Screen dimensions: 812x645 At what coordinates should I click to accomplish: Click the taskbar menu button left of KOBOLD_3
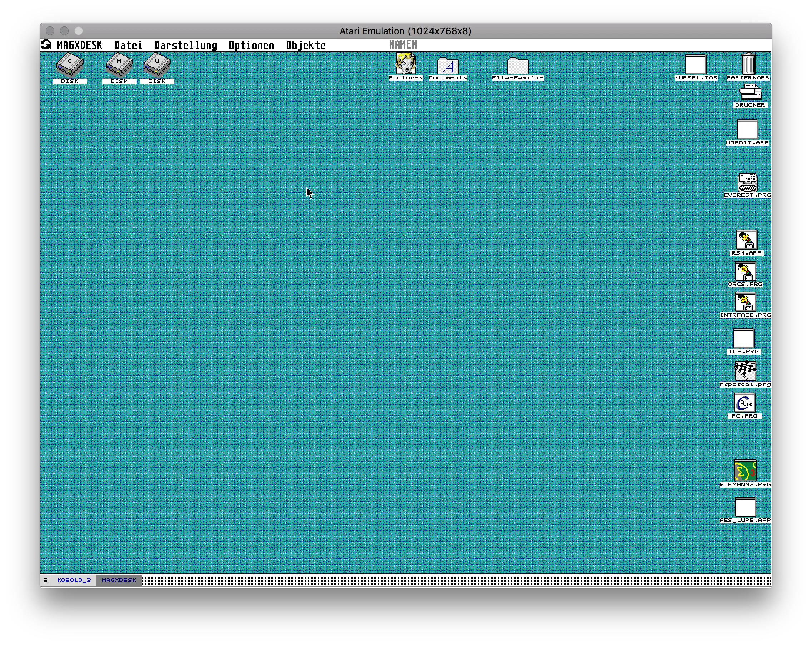[46, 580]
